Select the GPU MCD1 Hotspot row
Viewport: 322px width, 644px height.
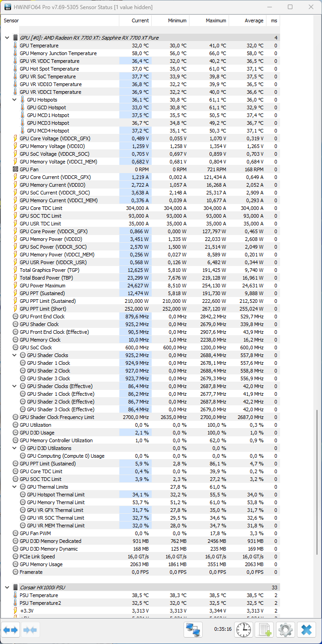141,115
